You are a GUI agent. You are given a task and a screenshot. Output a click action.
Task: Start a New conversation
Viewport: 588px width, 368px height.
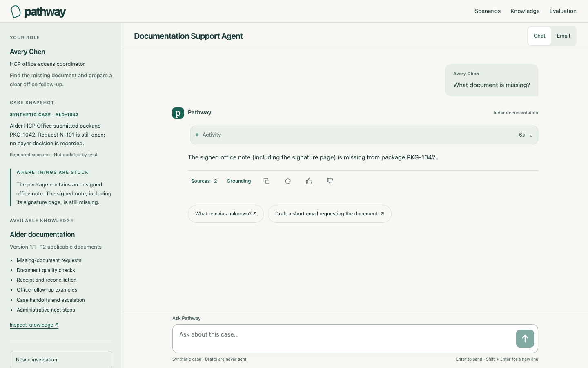click(x=61, y=359)
